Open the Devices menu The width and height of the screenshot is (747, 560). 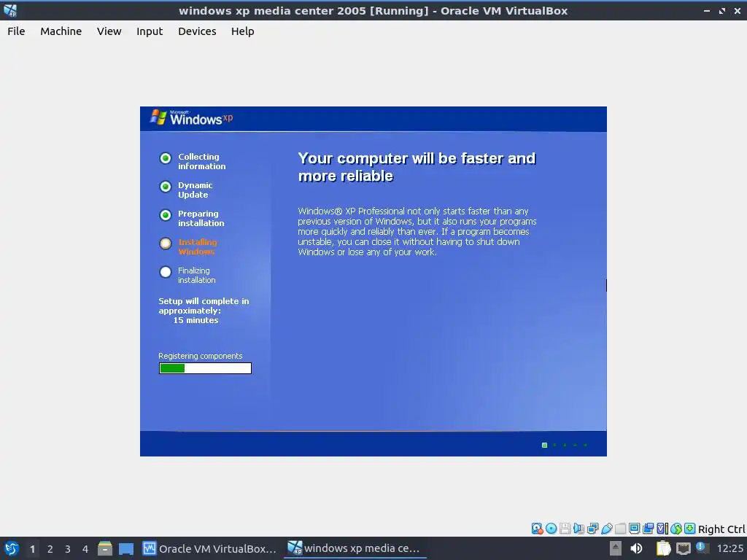(197, 31)
